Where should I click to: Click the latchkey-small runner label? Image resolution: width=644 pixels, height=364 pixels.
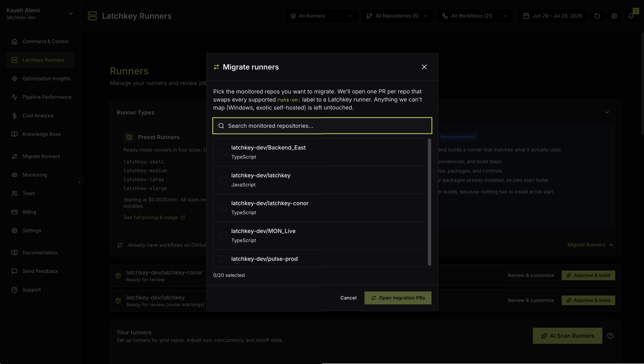[x=144, y=162]
